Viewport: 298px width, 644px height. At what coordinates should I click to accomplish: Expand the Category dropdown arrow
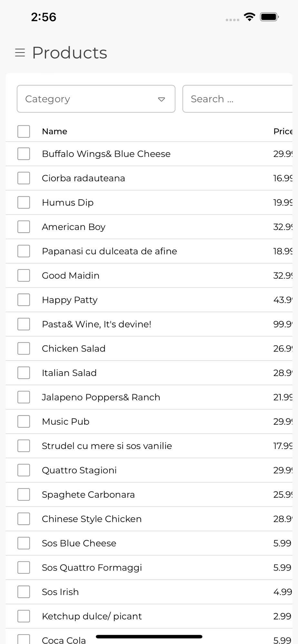(162, 99)
